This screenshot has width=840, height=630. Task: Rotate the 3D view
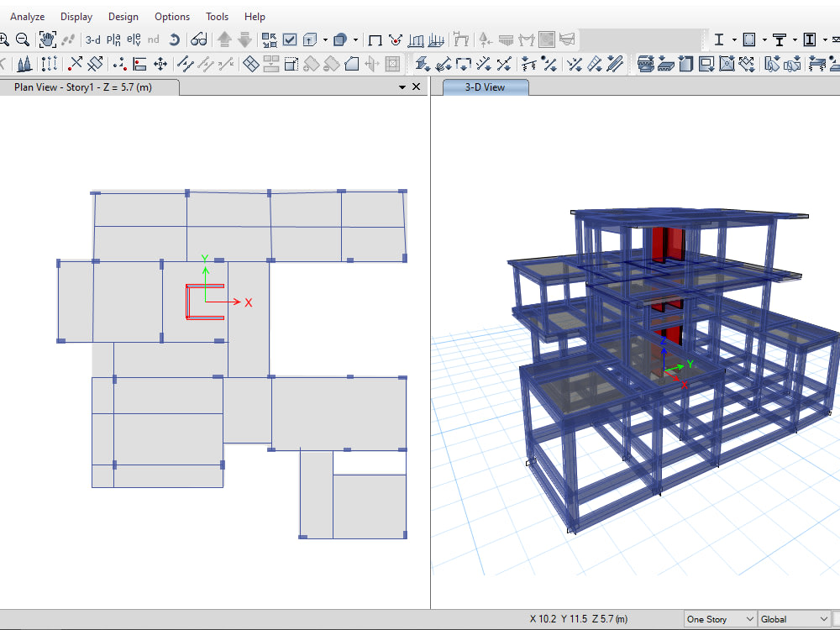[175, 39]
